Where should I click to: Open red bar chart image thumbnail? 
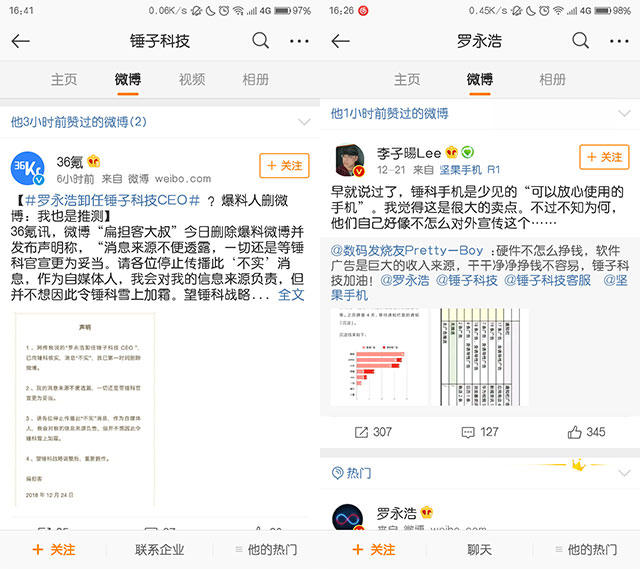pos(379,357)
